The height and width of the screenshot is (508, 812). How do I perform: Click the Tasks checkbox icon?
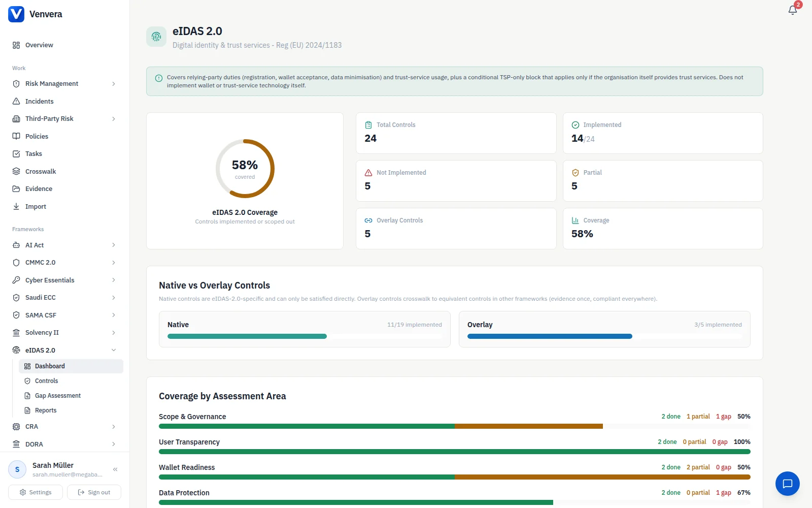pyautogui.click(x=16, y=154)
